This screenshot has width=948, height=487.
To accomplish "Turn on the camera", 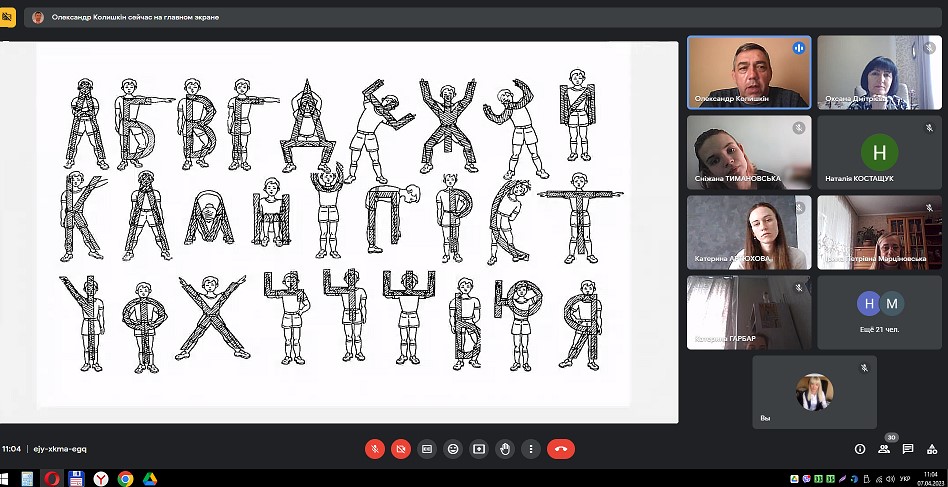I will [401, 449].
